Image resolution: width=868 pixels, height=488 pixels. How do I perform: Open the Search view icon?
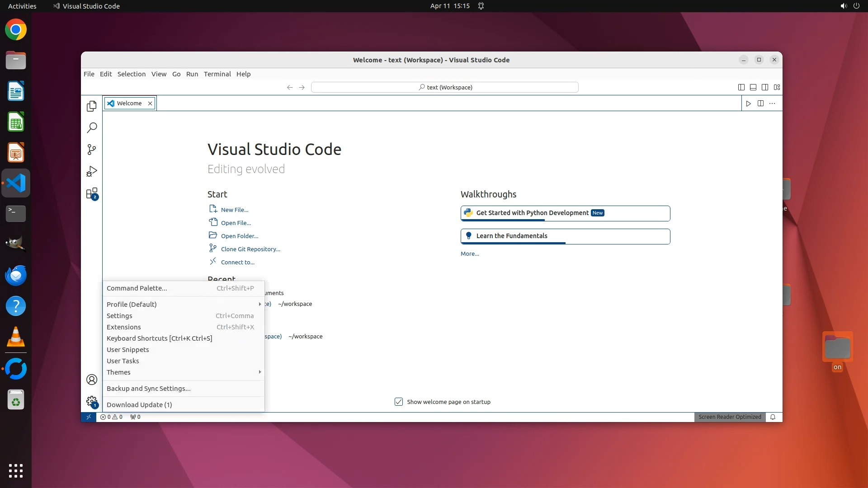pyautogui.click(x=92, y=128)
